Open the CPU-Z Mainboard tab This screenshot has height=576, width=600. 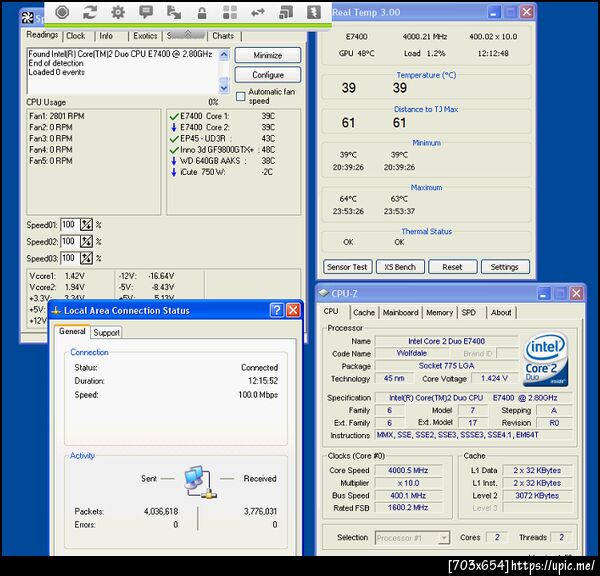pyautogui.click(x=401, y=313)
